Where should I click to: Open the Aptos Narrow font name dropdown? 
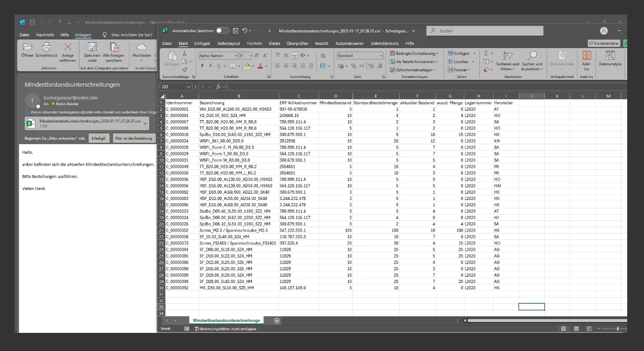click(x=235, y=56)
